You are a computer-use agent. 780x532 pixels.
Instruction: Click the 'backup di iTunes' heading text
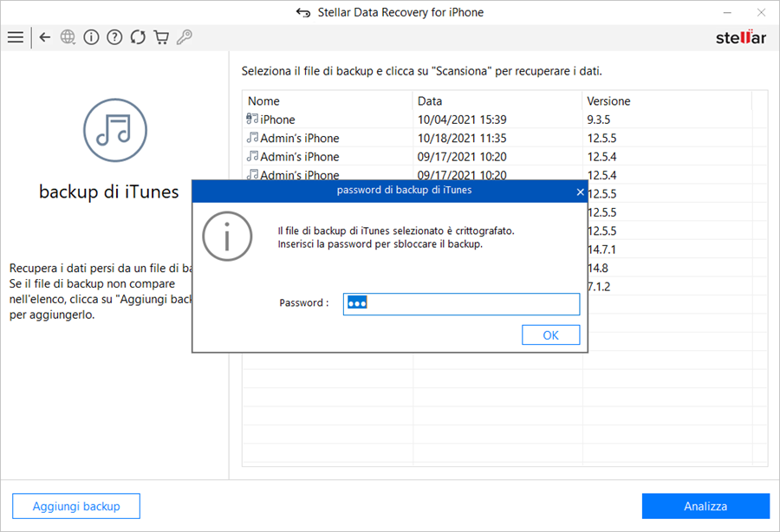click(109, 191)
